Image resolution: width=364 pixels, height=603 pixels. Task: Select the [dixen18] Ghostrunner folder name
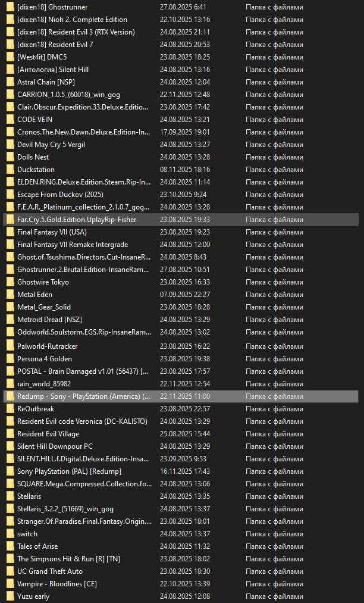tap(52, 7)
